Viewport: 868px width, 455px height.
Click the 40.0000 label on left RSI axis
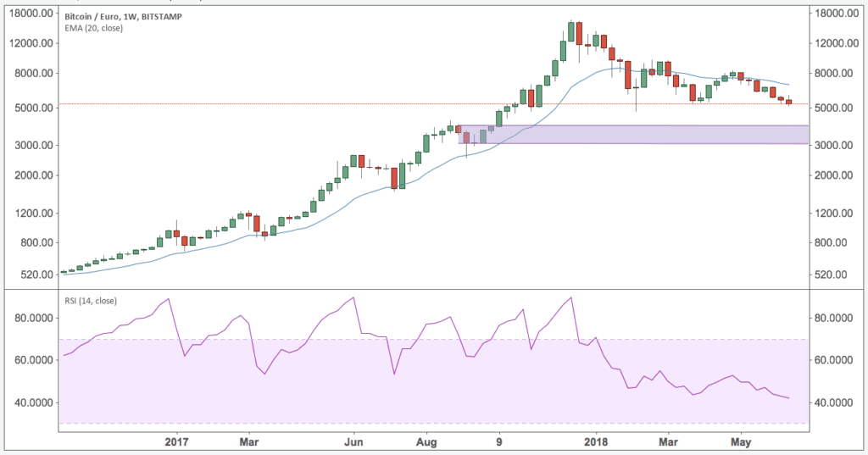tap(34, 402)
